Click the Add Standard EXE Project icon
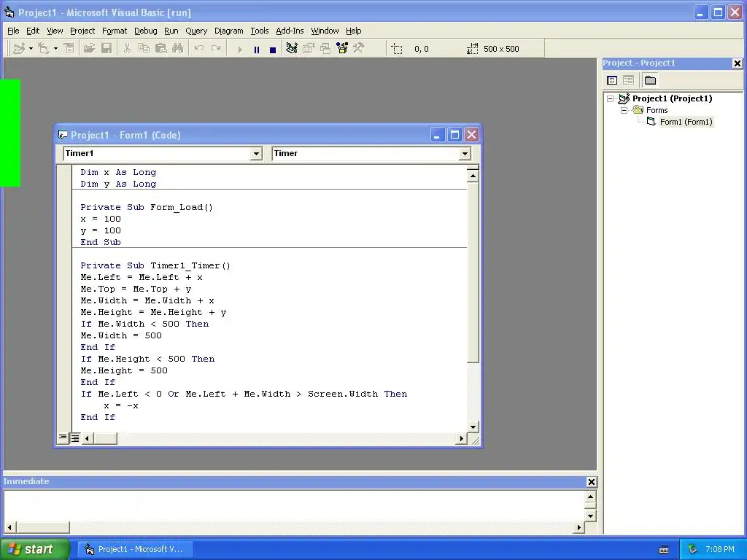The width and height of the screenshot is (747, 560). click(19, 49)
